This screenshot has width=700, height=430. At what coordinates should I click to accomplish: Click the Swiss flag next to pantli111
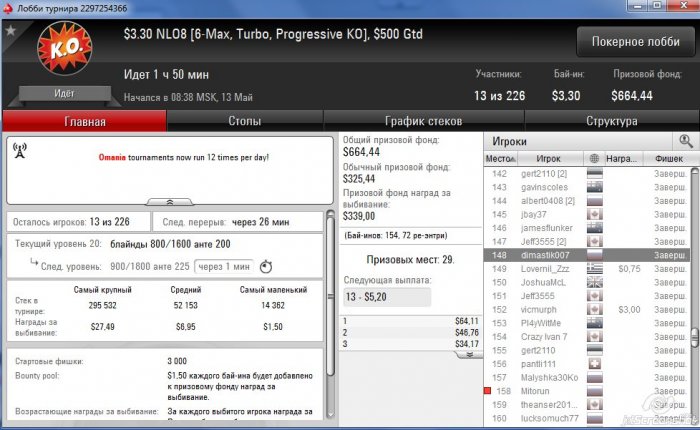[x=594, y=364]
